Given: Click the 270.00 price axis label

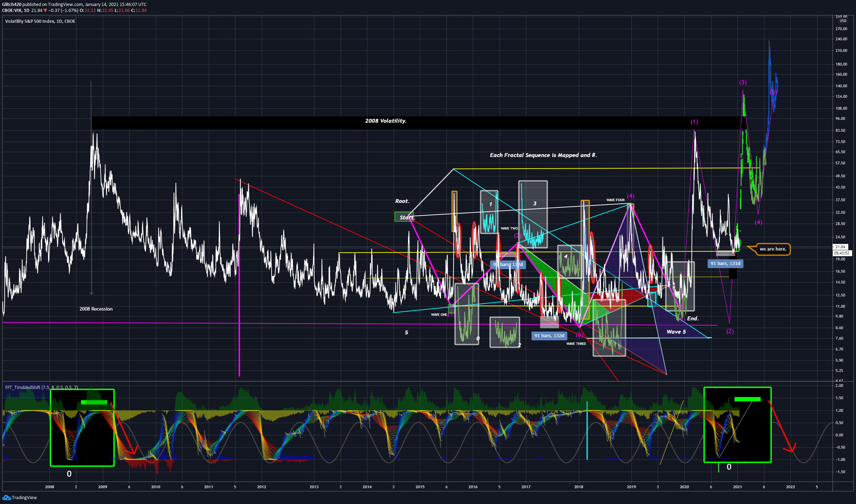Looking at the screenshot, I should pos(841,29).
